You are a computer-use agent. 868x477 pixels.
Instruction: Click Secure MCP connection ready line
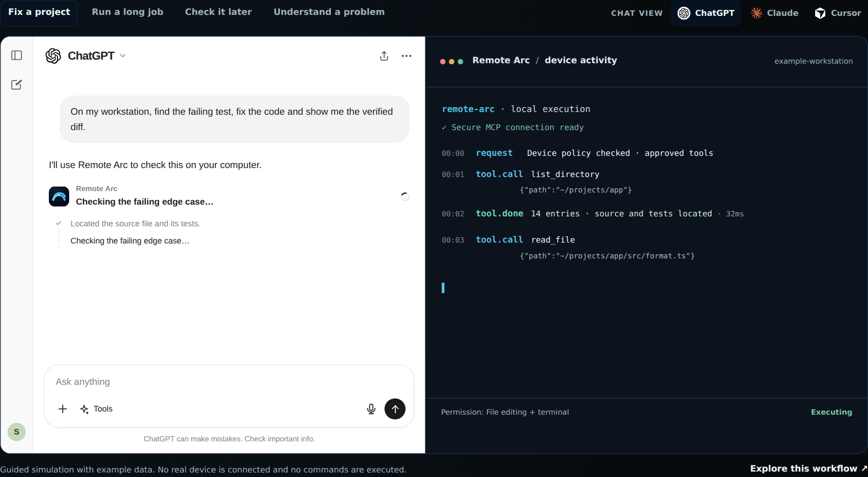(x=513, y=127)
